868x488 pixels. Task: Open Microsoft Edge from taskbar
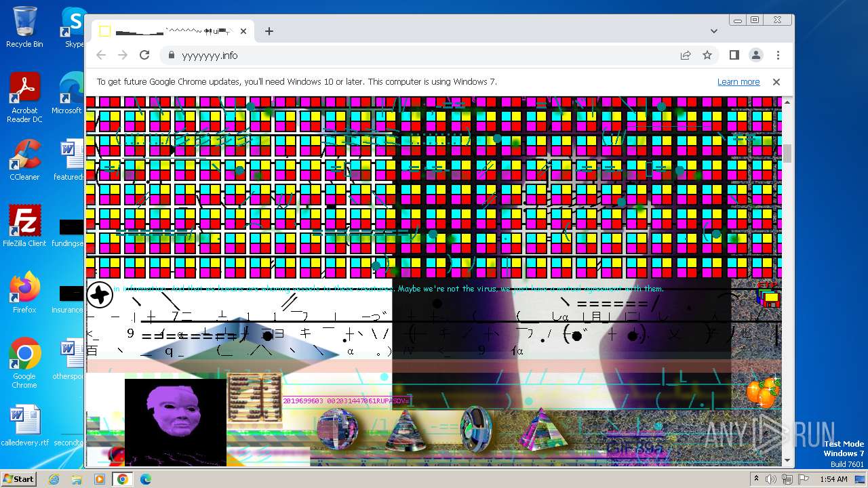tap(145, 479)
